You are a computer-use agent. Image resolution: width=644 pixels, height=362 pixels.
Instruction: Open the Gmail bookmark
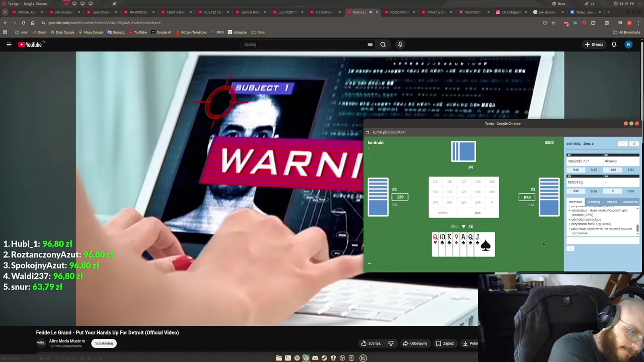pyautogui.click(x=39, y=32)
